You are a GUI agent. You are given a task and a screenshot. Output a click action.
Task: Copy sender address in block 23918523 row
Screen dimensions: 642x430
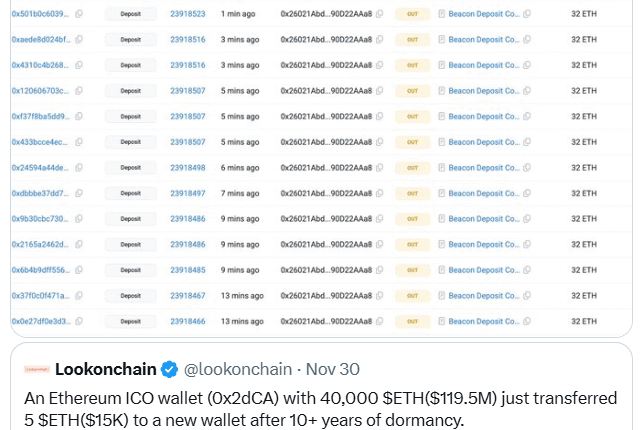[x=380, y=15]
